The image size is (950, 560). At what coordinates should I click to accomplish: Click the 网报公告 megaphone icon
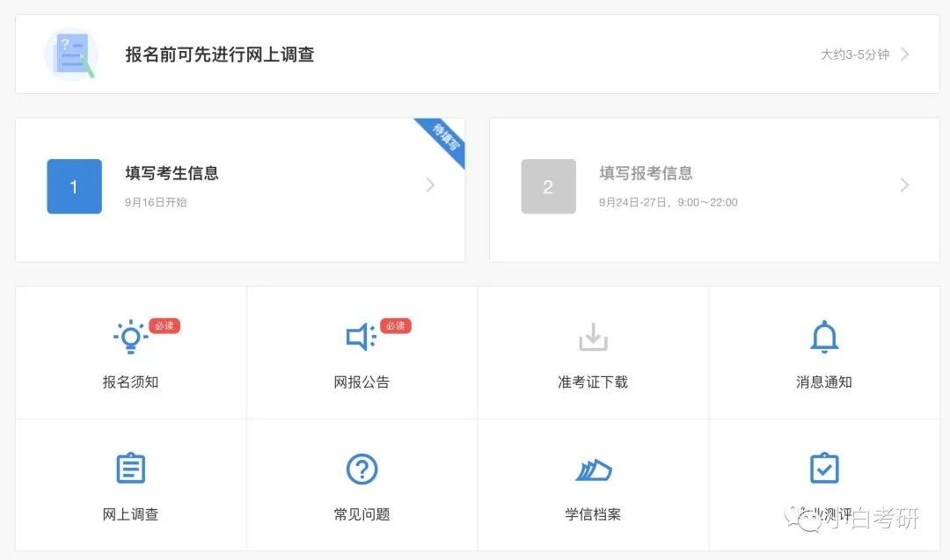click(x=361, y=337)
